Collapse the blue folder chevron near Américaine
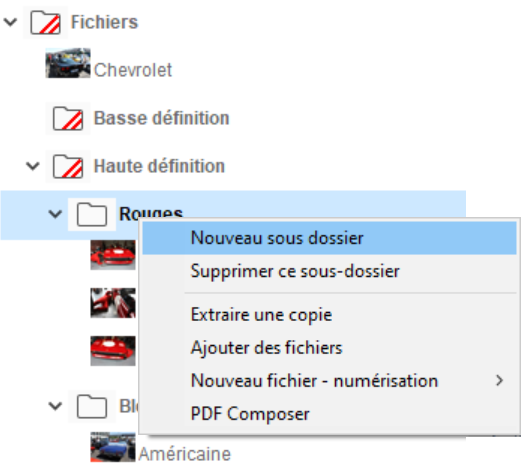This screenshot has width=521, height=471. (55, 406)
